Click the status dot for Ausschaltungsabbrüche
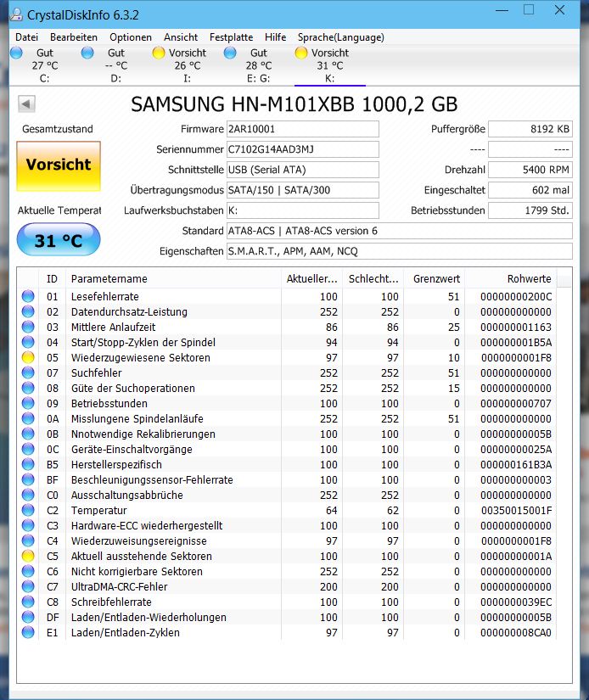 click(28, 495)
